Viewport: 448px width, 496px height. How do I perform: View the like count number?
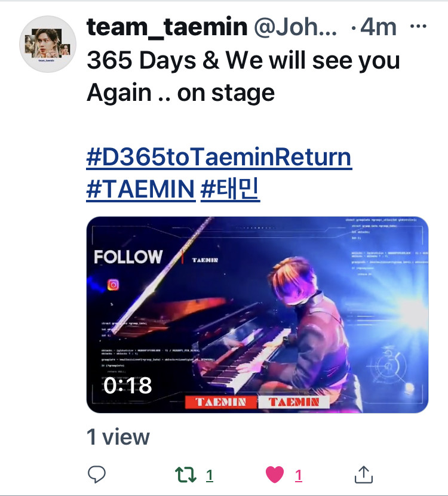pyautogui.click(x=298, y=475)
